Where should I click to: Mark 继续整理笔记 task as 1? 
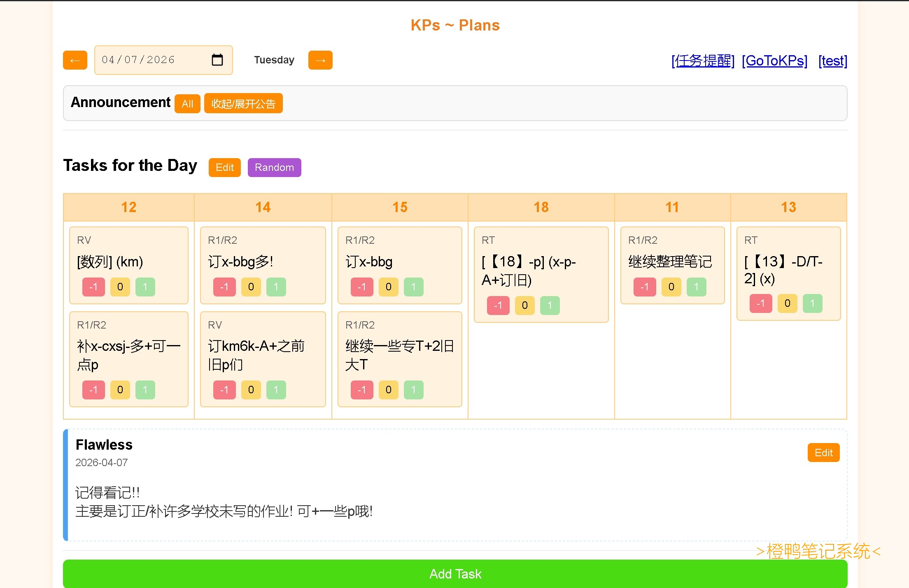tap(696, 287)
